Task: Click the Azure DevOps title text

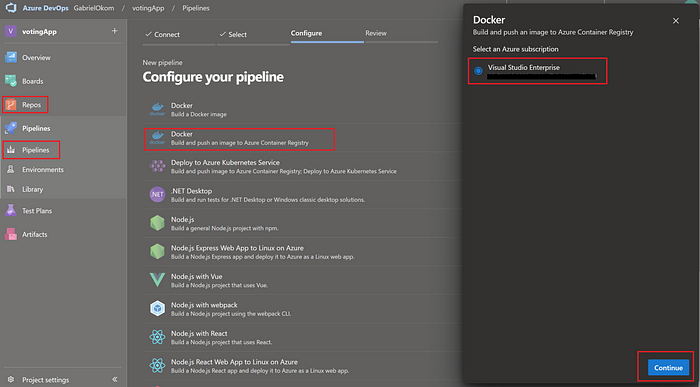Action: 46,8
